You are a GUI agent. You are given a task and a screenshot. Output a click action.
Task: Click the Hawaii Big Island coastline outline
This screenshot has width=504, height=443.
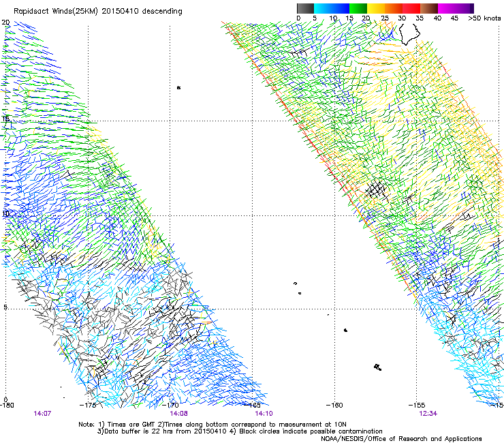(409, 34)
